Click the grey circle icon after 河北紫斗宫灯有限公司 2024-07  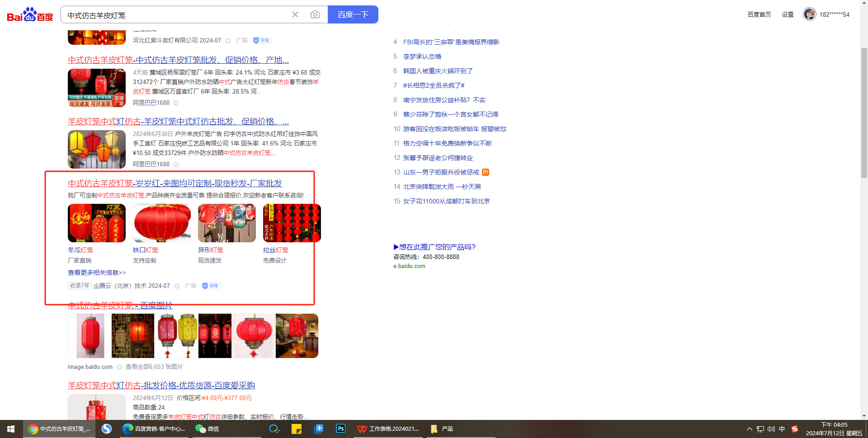228,41
